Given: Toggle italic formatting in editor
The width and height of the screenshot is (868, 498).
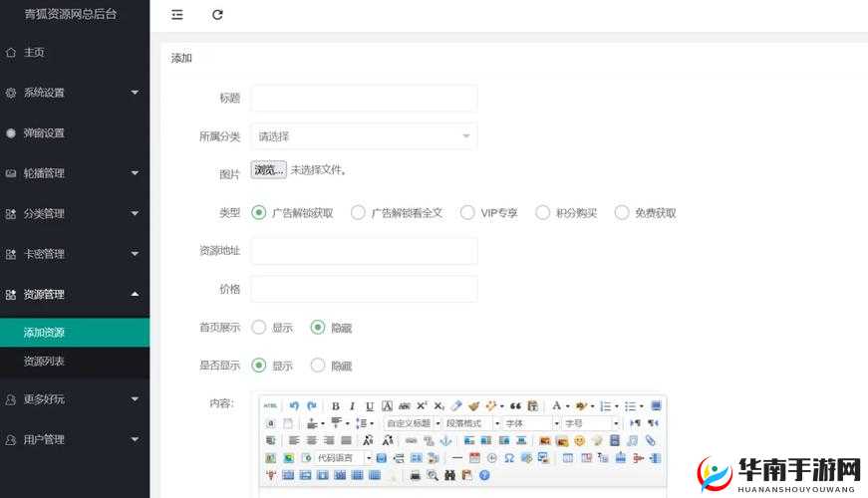Looking at the screenshot, I should (352, 406).
